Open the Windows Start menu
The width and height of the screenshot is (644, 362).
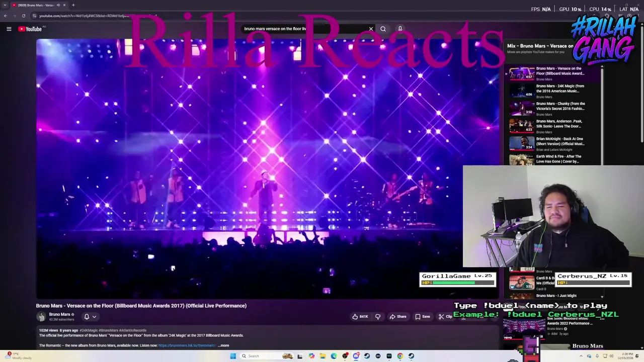[233, 356]
